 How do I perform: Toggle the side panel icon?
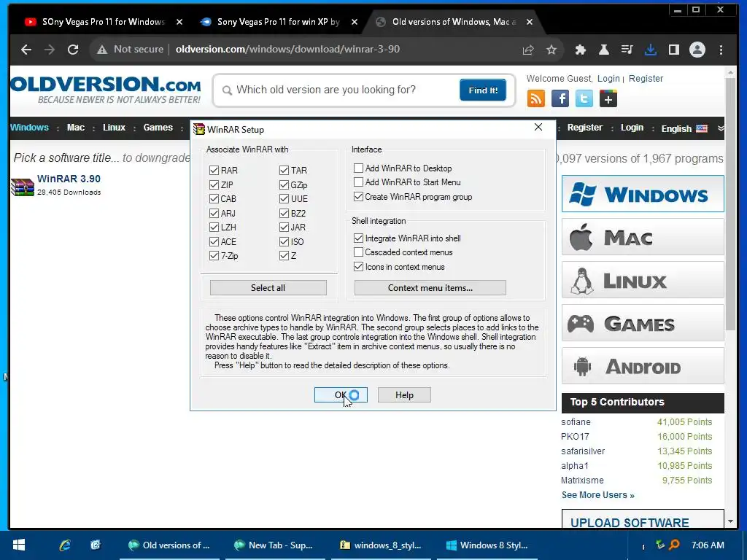pos(673,50)
